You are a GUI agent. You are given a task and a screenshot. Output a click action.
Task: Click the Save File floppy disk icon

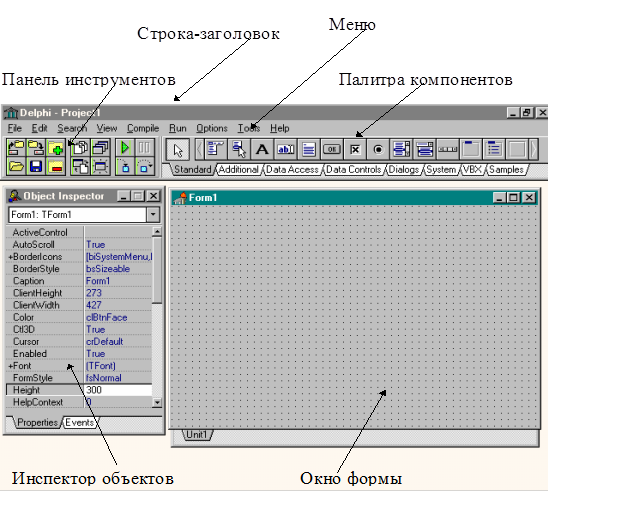pos(36,167)
